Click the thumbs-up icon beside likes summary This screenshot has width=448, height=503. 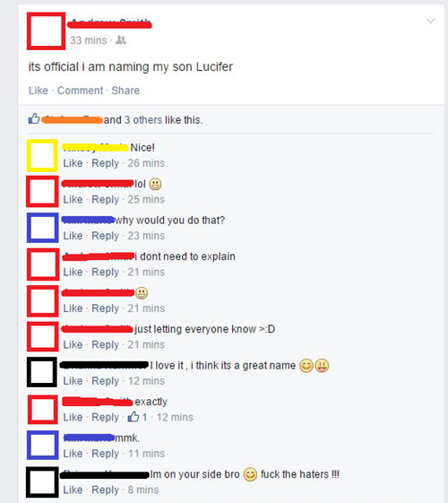pos(34,118)
